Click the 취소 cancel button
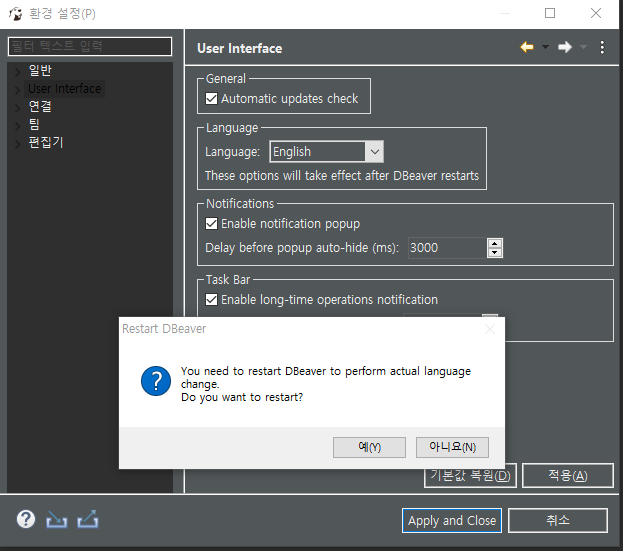Screen dimensions: 623x551 coord(558,520)
